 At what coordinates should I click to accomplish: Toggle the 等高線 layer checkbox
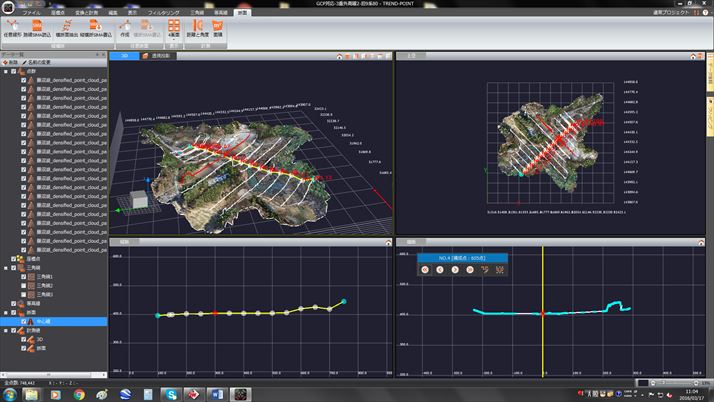click(x=14, y=304)
